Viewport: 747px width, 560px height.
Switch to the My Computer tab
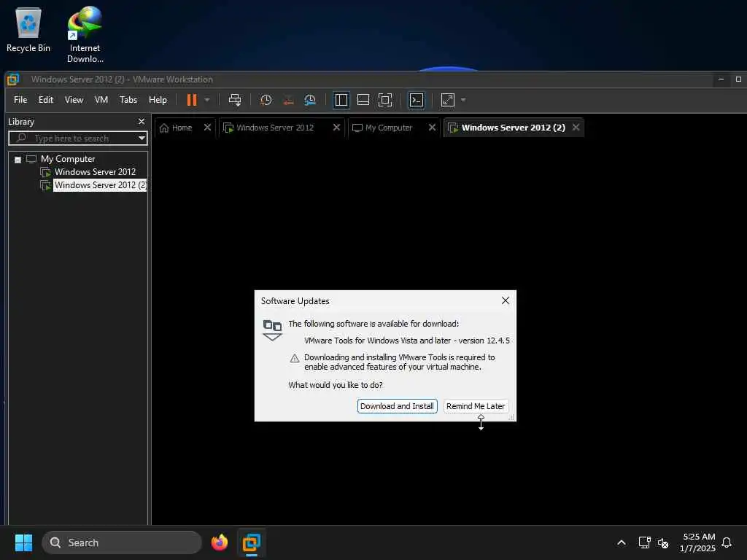[x=389, y=128]
